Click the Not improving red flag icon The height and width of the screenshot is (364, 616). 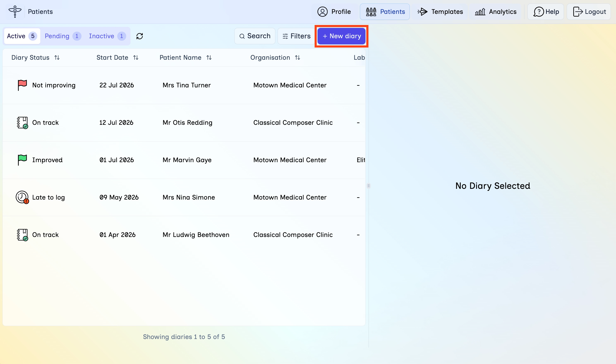point(22,85)
